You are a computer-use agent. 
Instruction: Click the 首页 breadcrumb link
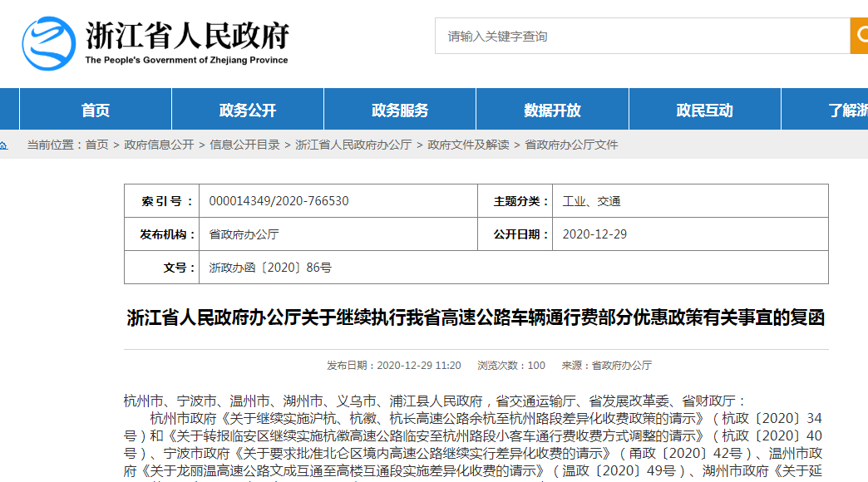pos(96,145)
